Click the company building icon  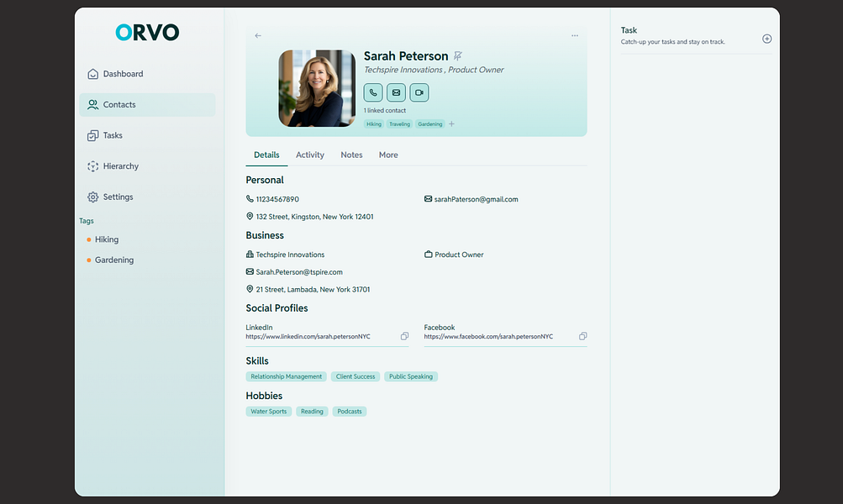250,255
